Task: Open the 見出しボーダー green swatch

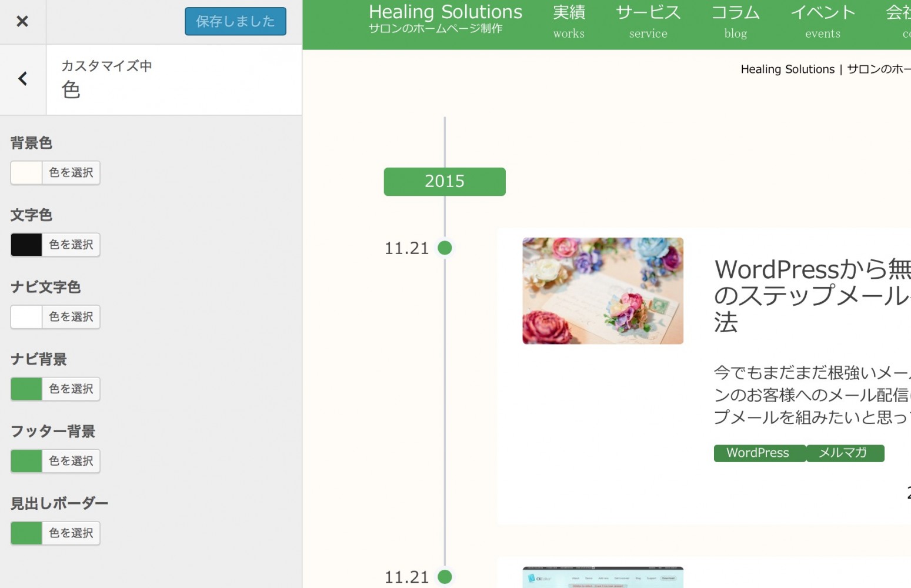Action: (x=26, y=533)
